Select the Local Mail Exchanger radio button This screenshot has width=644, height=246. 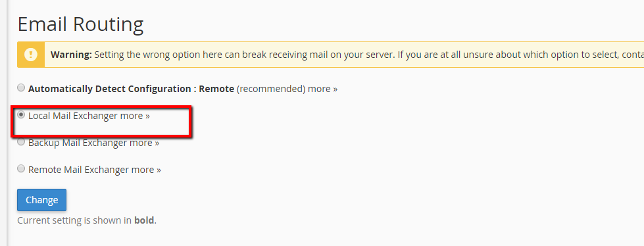click(21, 115)
